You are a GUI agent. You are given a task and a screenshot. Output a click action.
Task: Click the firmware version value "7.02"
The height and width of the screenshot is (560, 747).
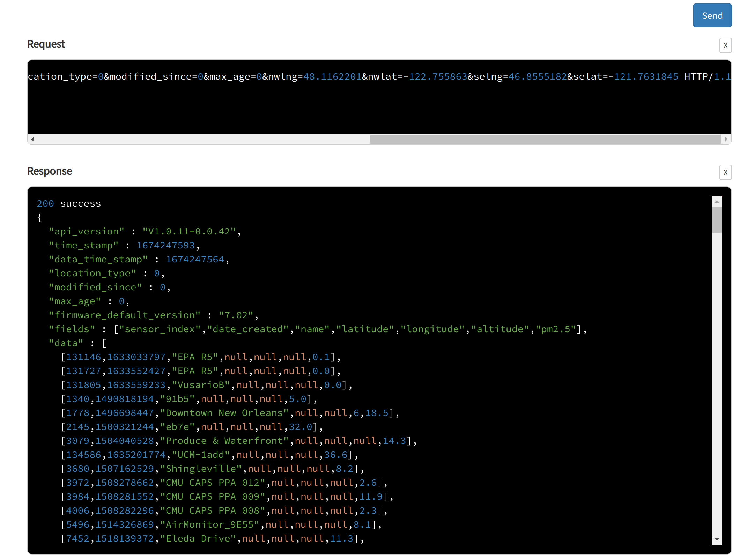[x=236, y=315]
